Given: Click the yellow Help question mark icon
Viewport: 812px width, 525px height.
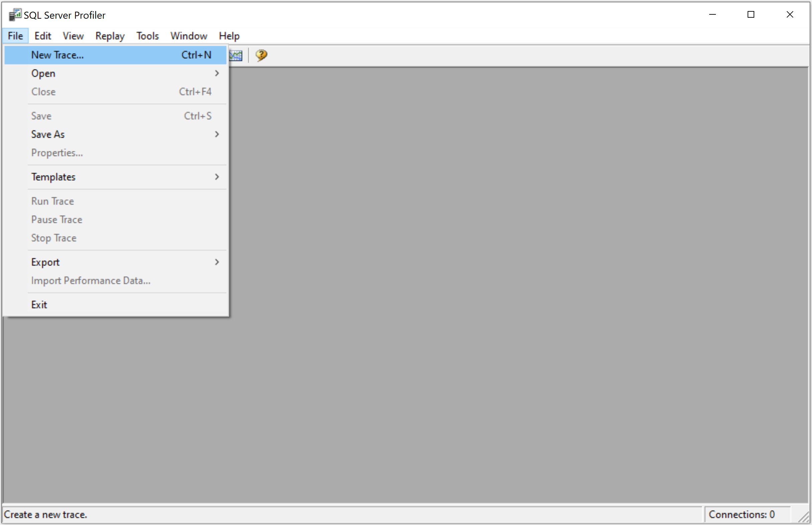Looking at the screenshot, I should pos(261,55).
